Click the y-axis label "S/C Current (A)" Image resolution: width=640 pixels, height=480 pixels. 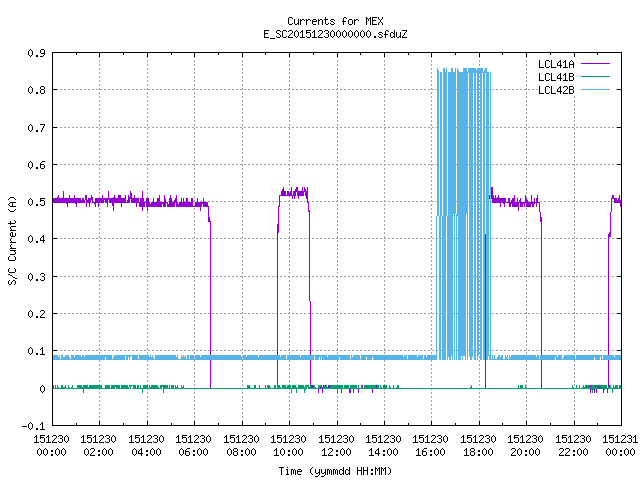(12, 240)
